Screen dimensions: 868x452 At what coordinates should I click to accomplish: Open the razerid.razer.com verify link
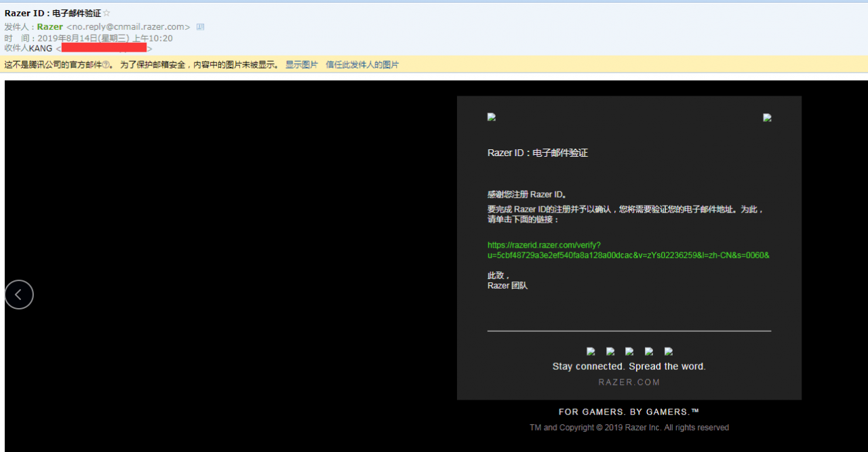[628, 250]
